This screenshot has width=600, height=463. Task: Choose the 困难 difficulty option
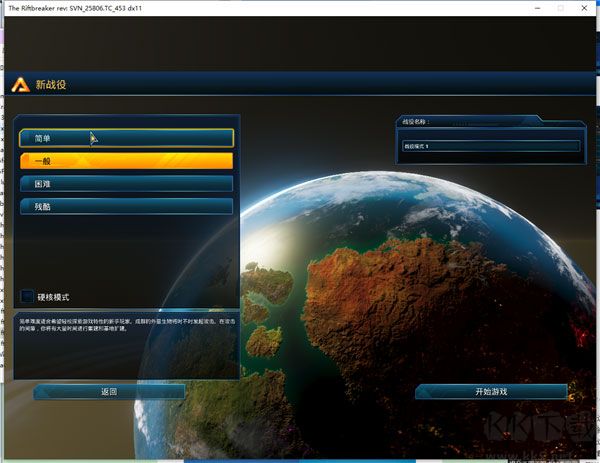point(126,184)
